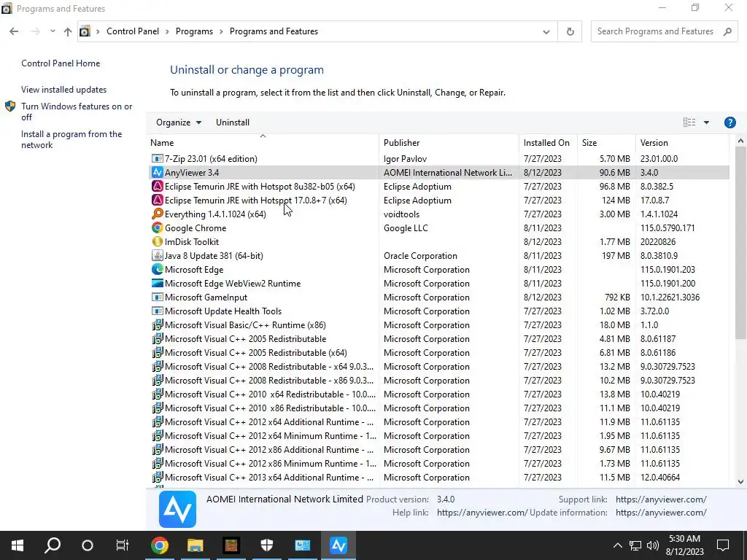
Task: Select Microsoft Visual Basic/C++ Runtime (x86) row
Action: point(438,325)
